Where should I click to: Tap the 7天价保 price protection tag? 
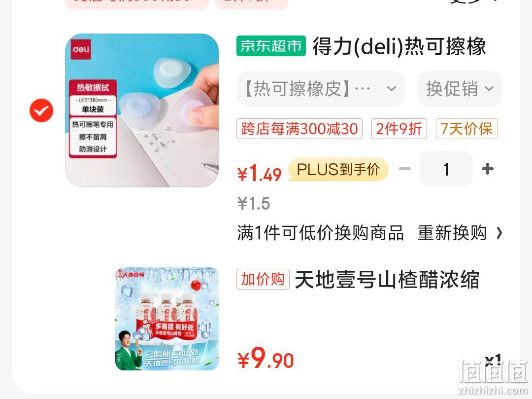(x=466, y=129)
